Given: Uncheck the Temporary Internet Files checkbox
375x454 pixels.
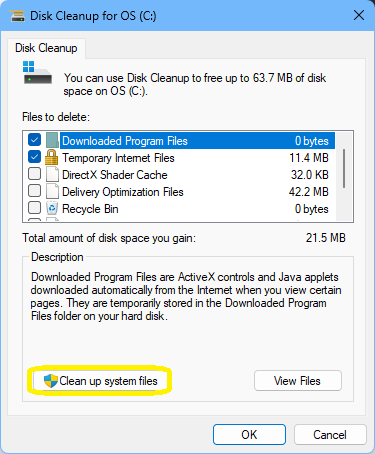Looking at the screenshot, I should 34,157.
